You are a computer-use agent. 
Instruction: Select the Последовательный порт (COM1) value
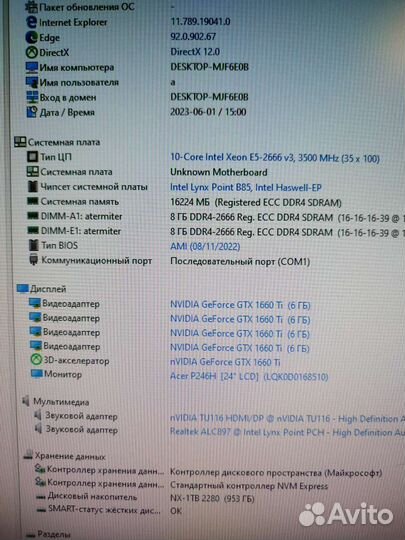pyautogui.click(x=240, y=262)
